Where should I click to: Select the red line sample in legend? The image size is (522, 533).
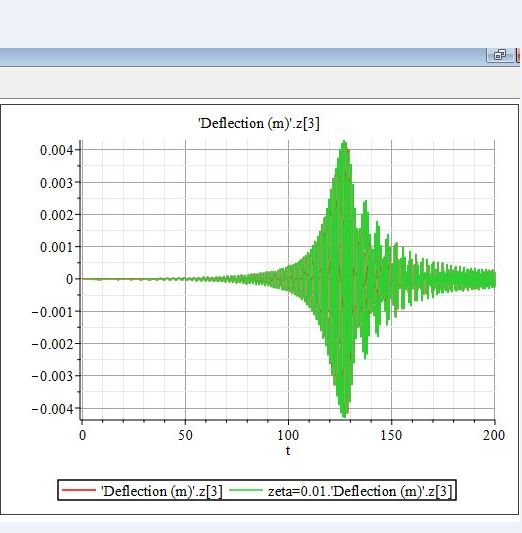point(79,490)
